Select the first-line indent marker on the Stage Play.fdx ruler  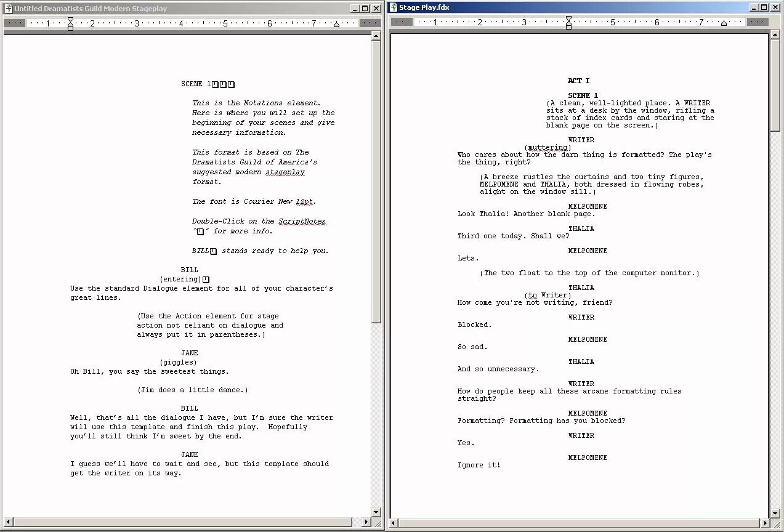coord(568,19)
